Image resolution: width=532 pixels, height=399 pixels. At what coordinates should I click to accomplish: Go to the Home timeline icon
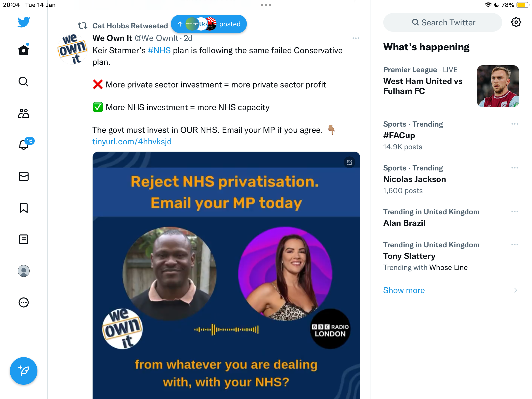[24, 50]
